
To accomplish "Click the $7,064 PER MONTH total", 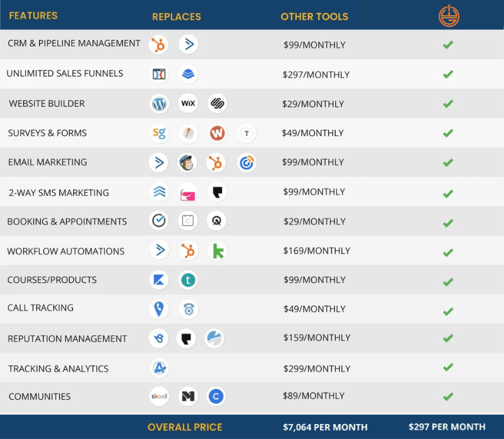I will pos(325,427).
